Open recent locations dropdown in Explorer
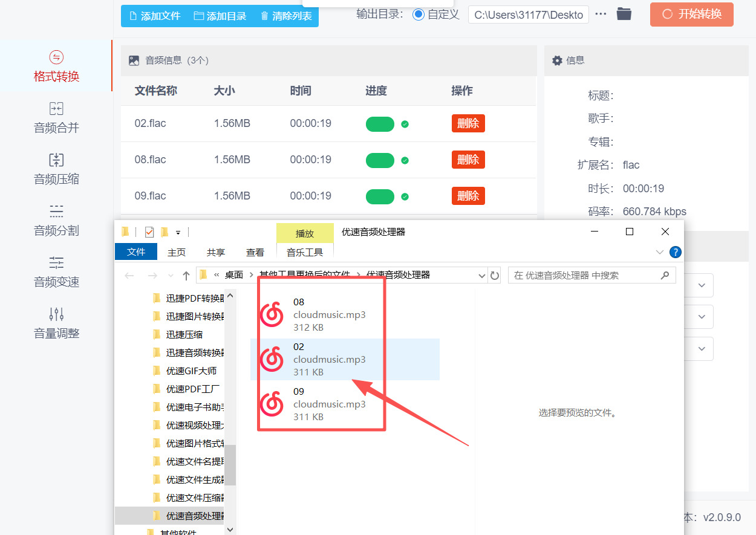This screenshot has height=535, width=756. tap(171, 276)
